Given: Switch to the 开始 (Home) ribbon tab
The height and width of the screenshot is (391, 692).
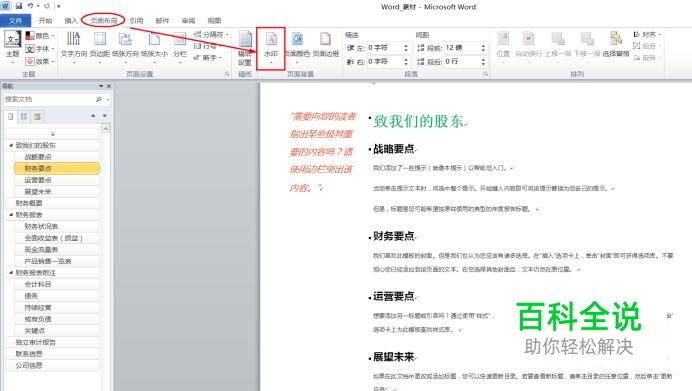Looking at the screenshot, I should pyautogui.click(x=45, y=20).
